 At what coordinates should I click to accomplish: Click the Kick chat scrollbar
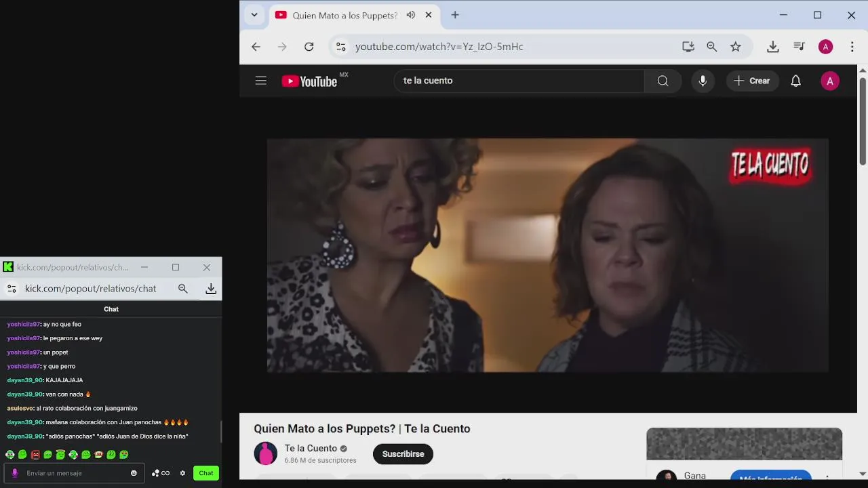(x=220, y=431)
